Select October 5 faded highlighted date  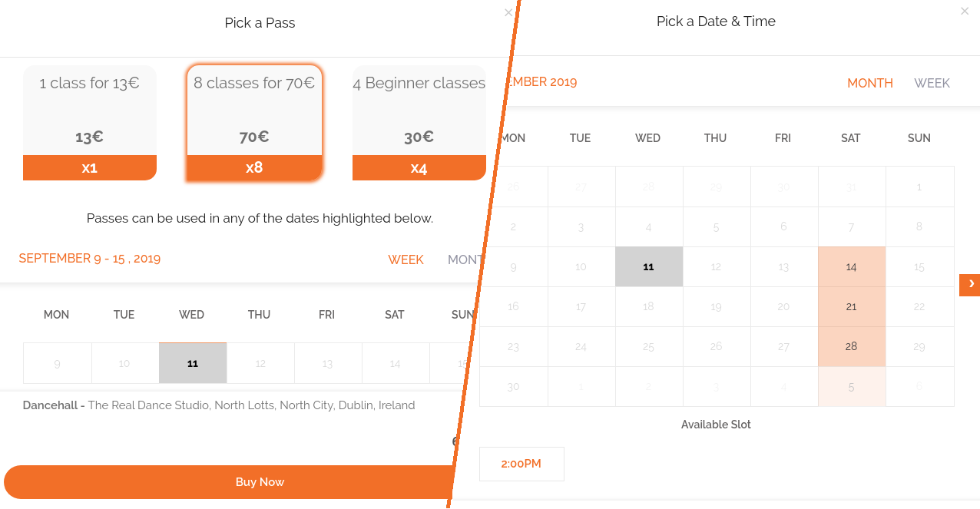pos(851,387)
